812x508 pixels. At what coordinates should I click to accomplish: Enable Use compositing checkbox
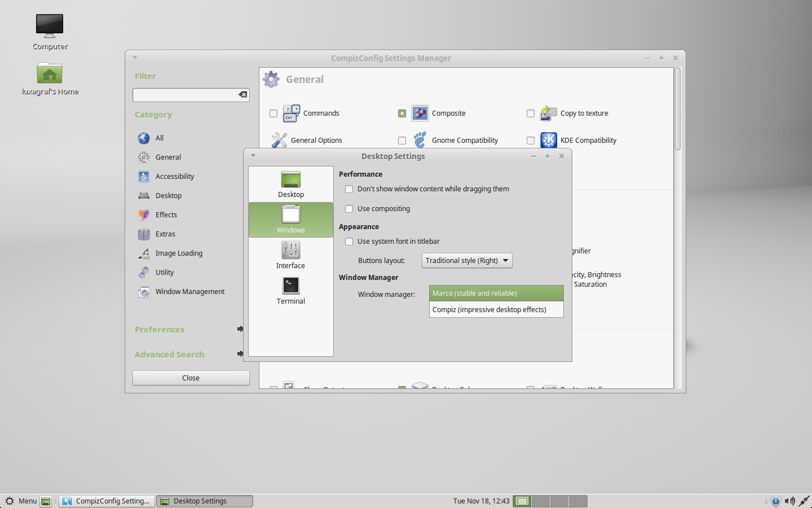[349, 209]
